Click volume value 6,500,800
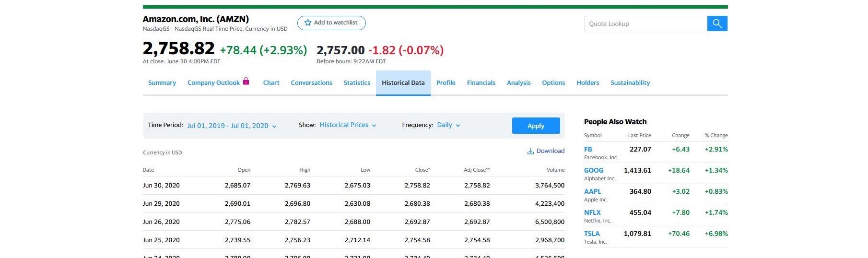The image size is (868, 258). [550, 222]
